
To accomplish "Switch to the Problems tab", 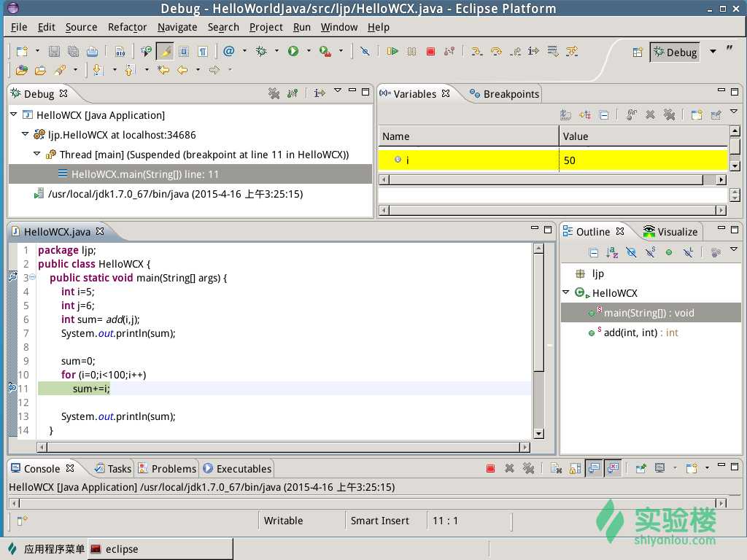I will [167, 469].
